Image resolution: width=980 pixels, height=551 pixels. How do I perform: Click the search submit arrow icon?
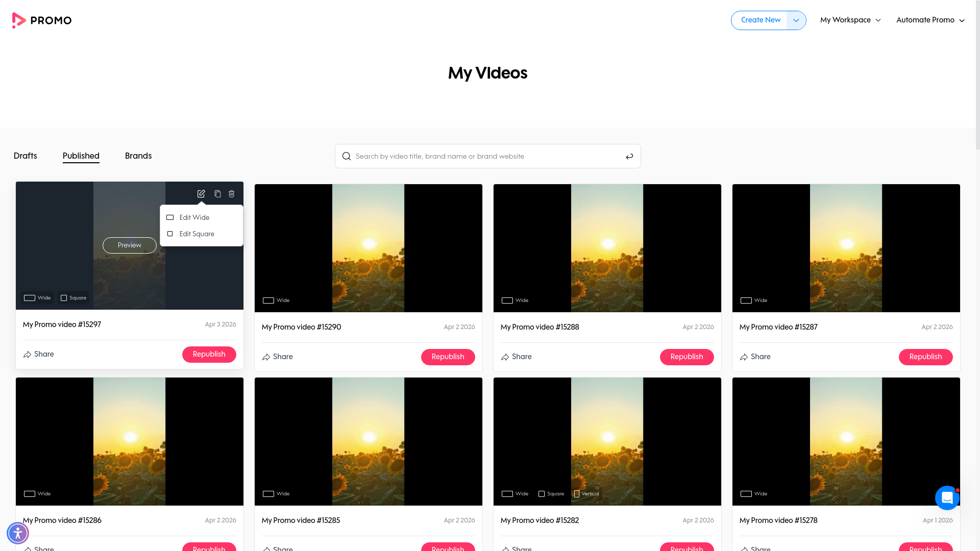coord(629,157)
